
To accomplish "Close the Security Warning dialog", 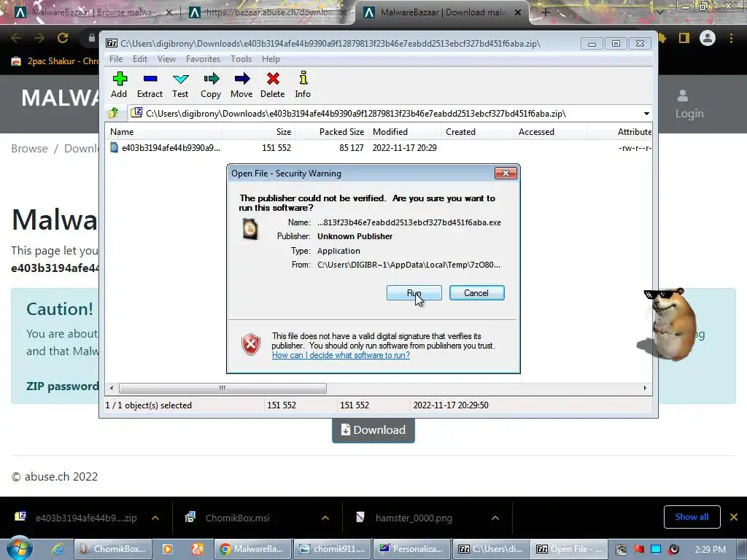I will [x=506, y=174].
